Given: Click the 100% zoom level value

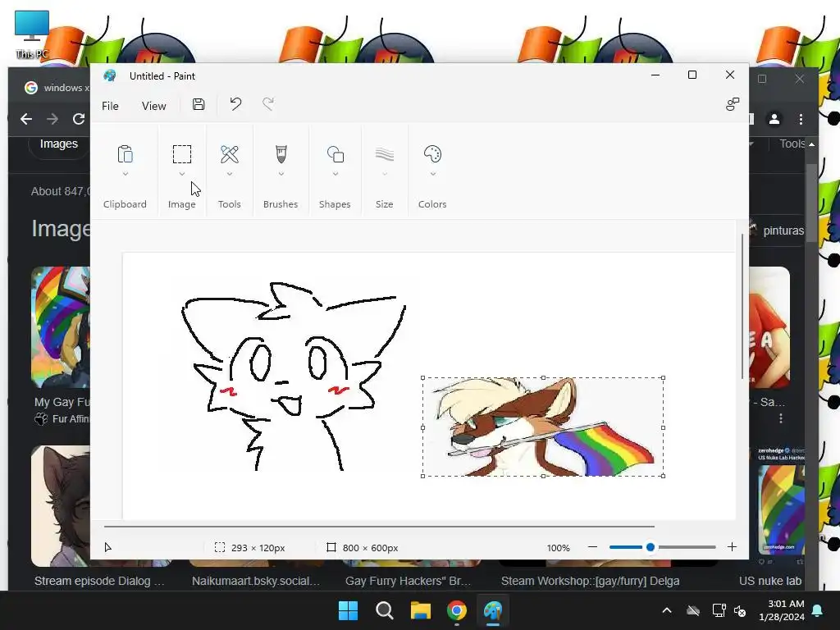Looking at the screenshot, I should [x=558, y=548].
